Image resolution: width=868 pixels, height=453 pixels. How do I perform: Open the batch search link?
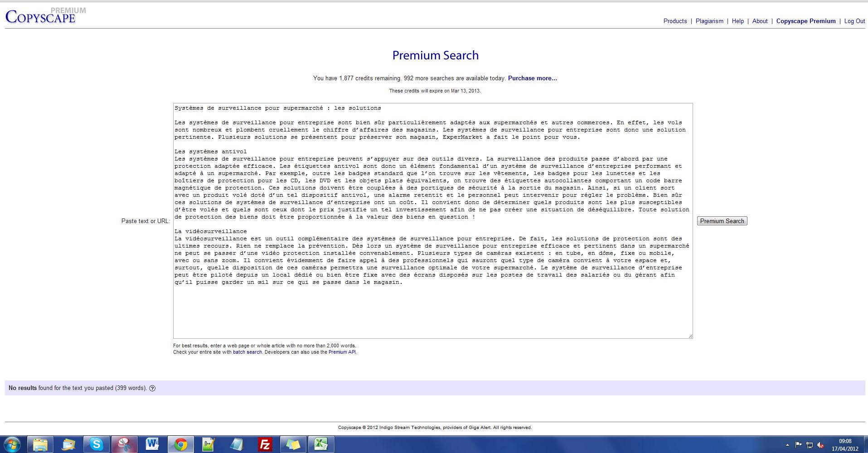[247, 352]
